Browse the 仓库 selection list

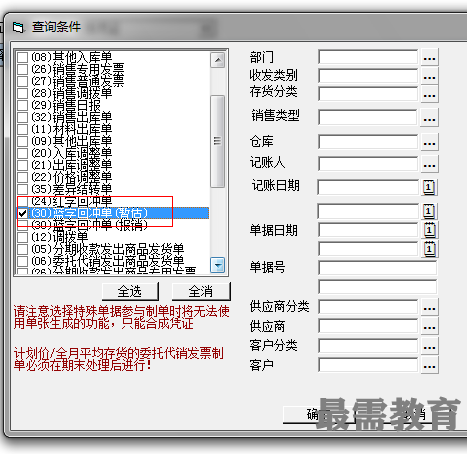click(x=429, y=142)
